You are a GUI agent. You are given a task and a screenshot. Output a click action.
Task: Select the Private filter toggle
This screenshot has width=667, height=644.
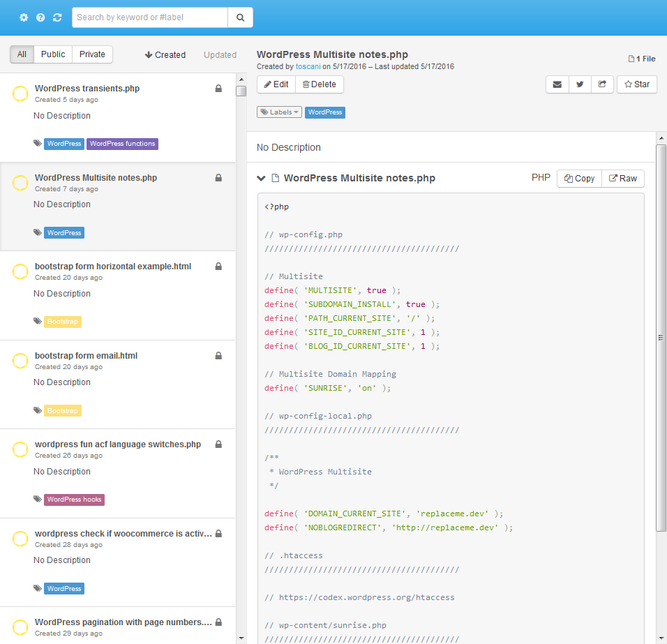click(x=92, y=54)
